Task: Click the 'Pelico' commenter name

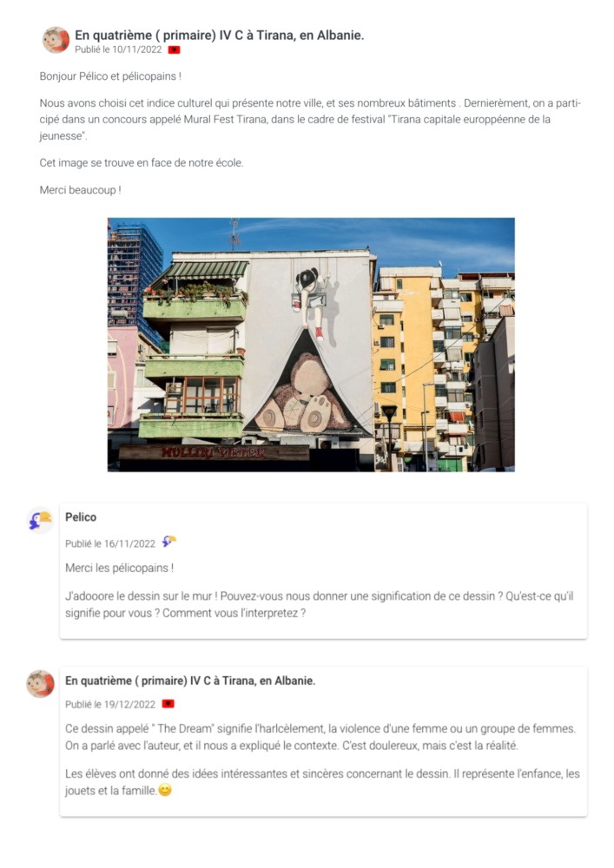Action: (x=81, y=517)
